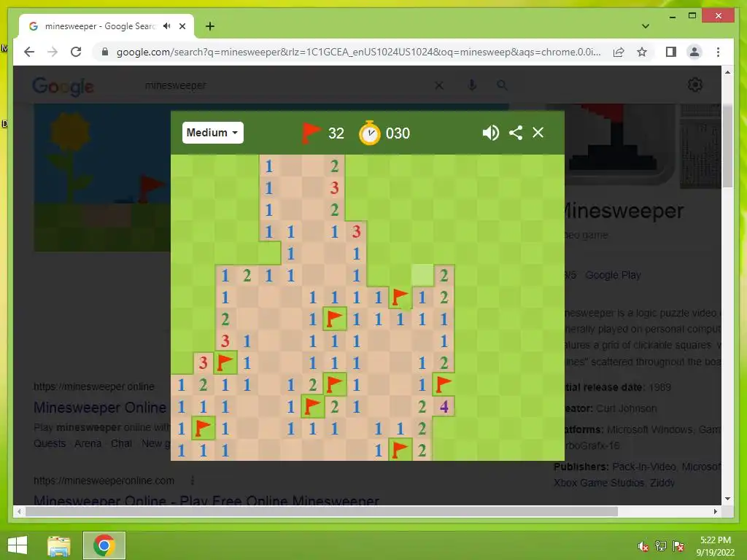Reload the current page
The height and width of the screenshot is (560, 747).
pos(76,52)
